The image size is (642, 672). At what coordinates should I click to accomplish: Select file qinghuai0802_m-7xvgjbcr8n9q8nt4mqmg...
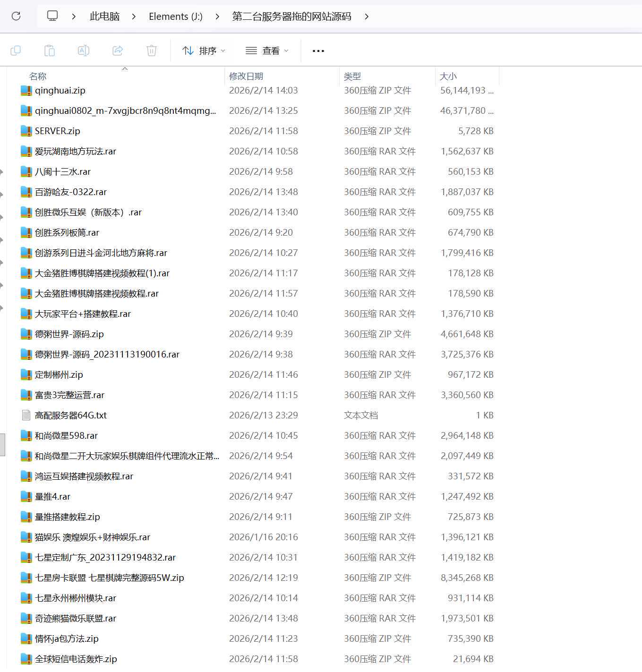tap(125, 111)
